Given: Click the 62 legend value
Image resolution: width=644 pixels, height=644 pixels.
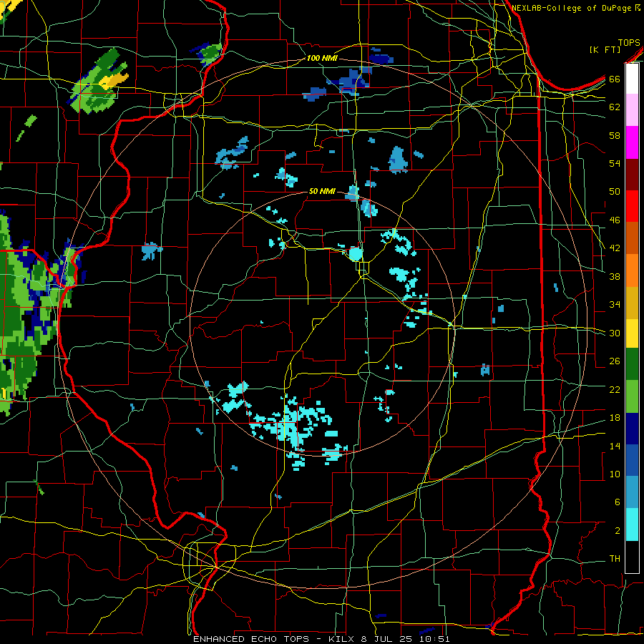Looking at the screenshot, I should point(615,107).
